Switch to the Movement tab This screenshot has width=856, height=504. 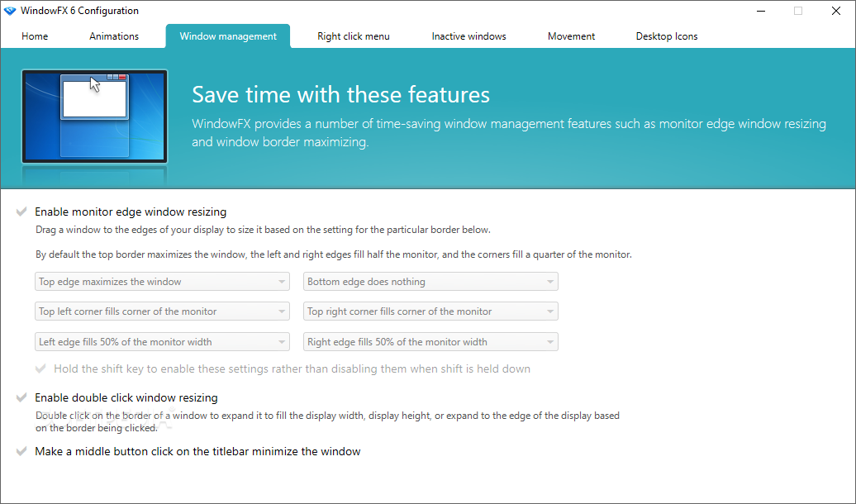tap(572, 36)
